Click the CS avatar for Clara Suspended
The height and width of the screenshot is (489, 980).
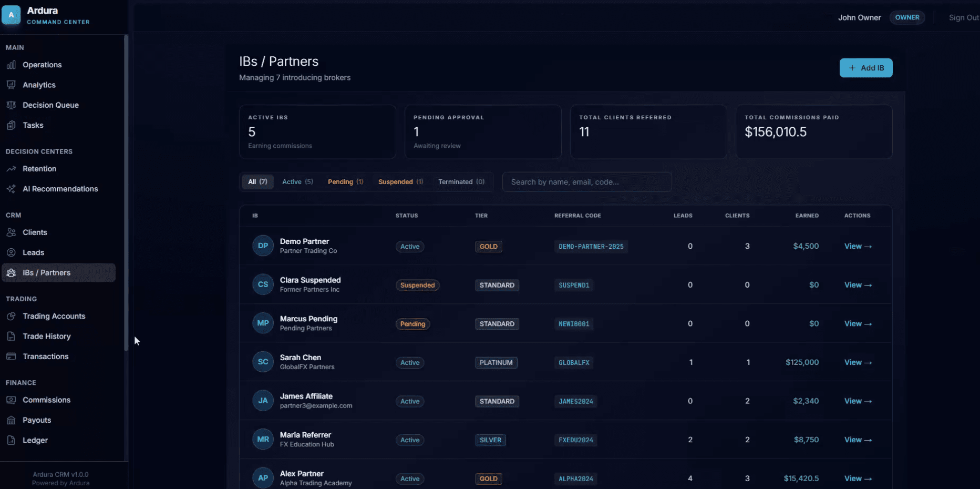(x=263, y=284)
